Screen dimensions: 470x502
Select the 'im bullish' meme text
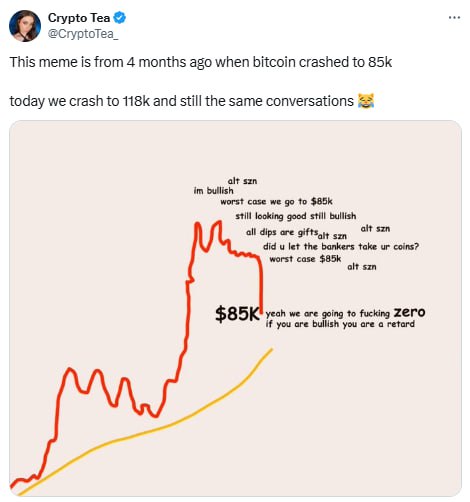pos(214,191)
